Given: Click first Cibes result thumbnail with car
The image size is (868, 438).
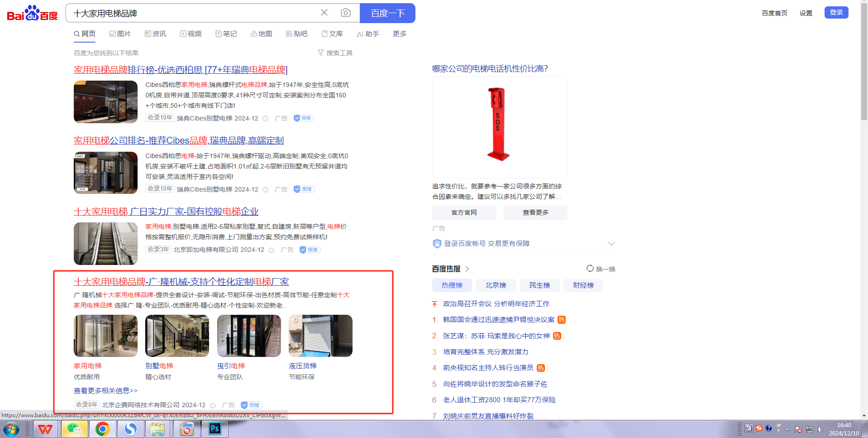Looking at the screenshot, I should 105,102.
